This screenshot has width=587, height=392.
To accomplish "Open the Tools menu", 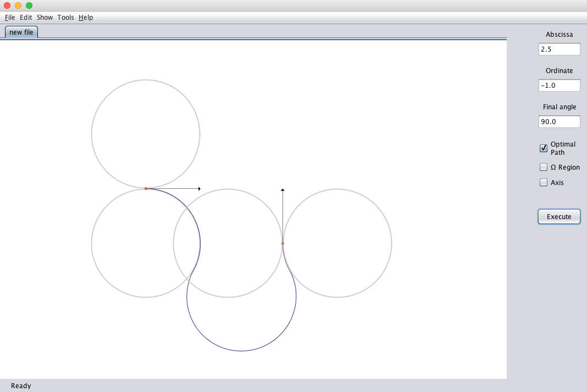I will 65,18.
